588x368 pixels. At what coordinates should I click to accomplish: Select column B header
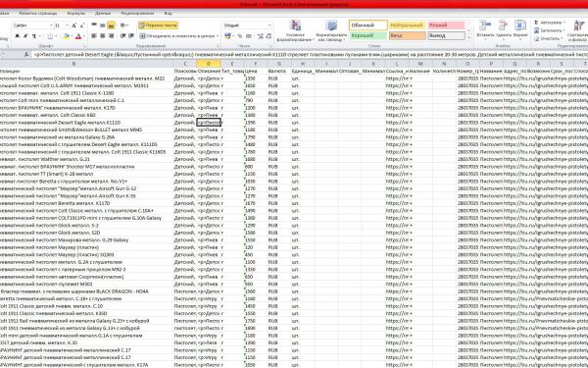[x=73, y=64]
